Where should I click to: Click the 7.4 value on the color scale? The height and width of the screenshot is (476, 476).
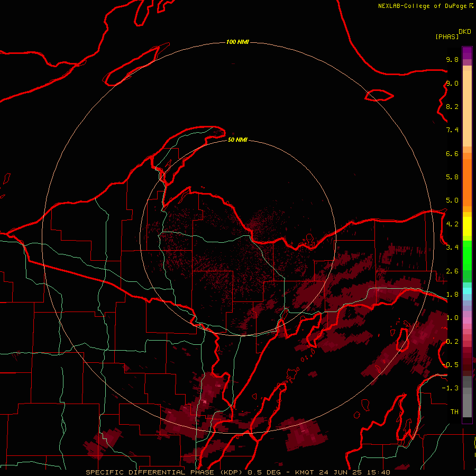[x=452, y=130]
